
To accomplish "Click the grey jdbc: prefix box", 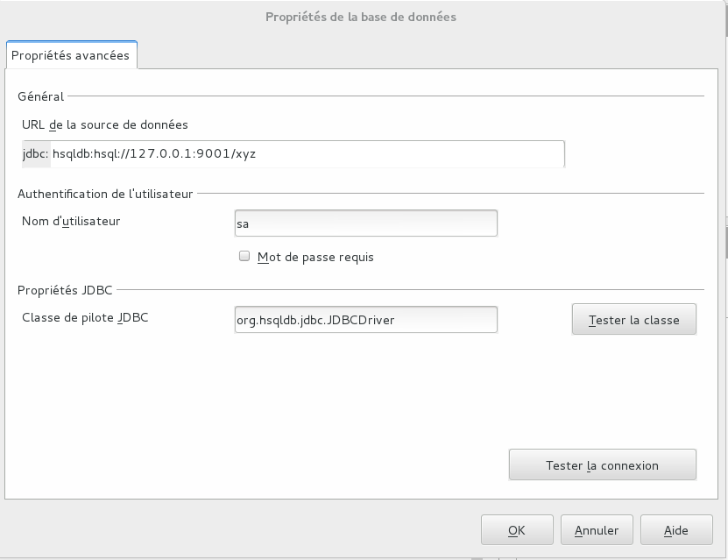I will point(36,153).
